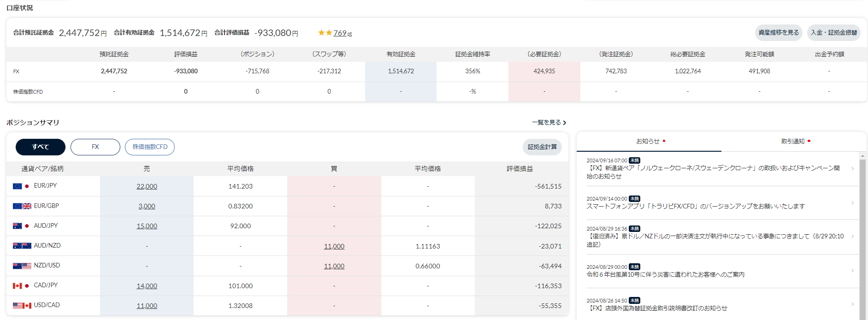Click the NZD/USD flag pair icon
The image size is (868, 320).
coord(22,266)
